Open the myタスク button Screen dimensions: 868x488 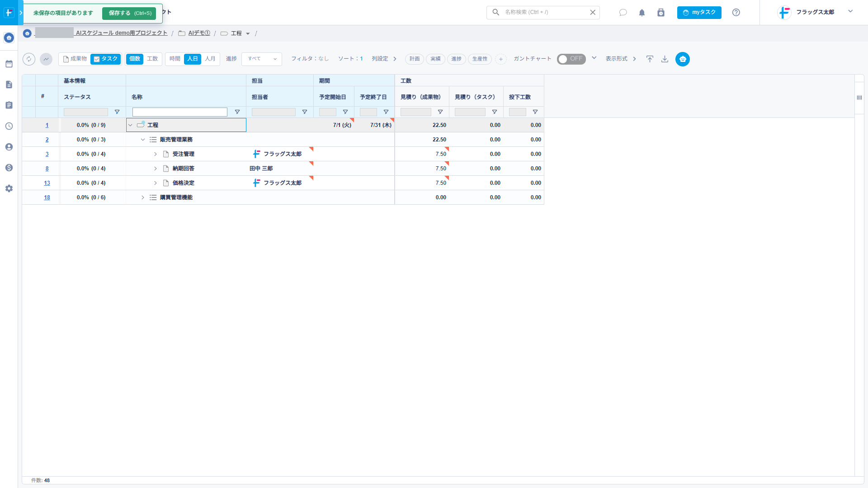(x=699, y=13)
